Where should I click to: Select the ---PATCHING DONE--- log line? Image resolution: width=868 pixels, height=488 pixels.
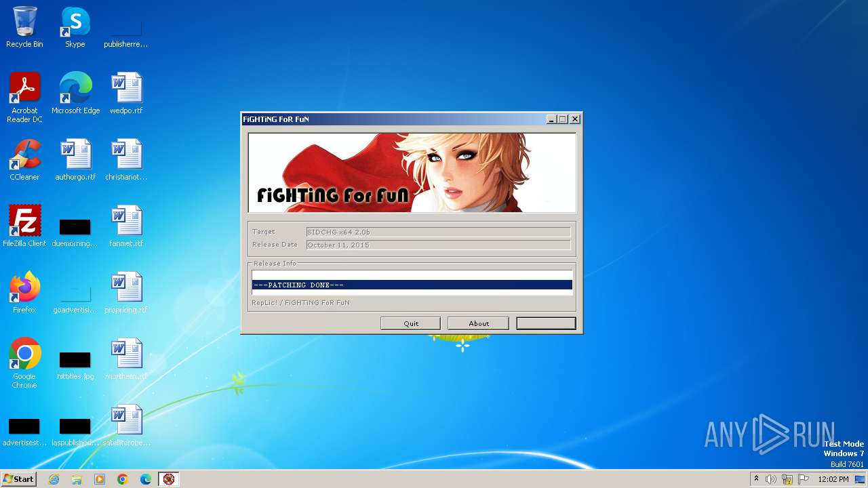pos(412,285)
